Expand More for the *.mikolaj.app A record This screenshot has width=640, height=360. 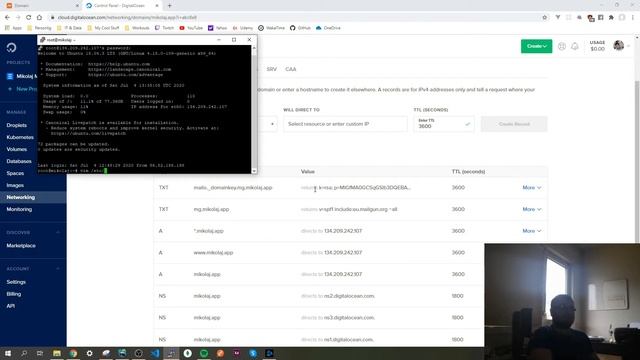(x=532, y=231)
